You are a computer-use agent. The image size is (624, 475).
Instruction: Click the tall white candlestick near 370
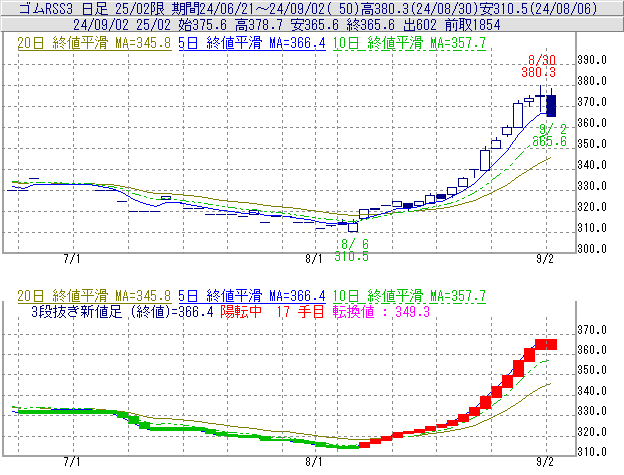point(518,115)
